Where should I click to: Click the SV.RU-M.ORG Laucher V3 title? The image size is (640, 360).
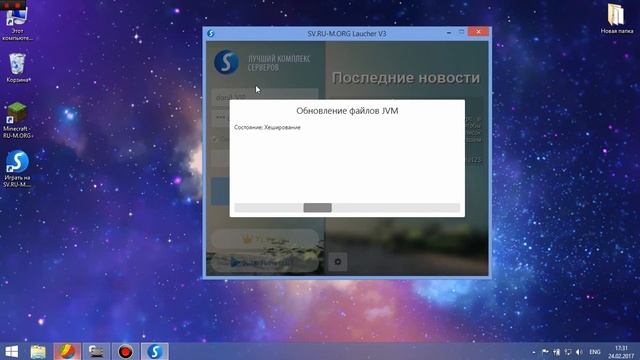pyautogui.click(x=347, y=33)
